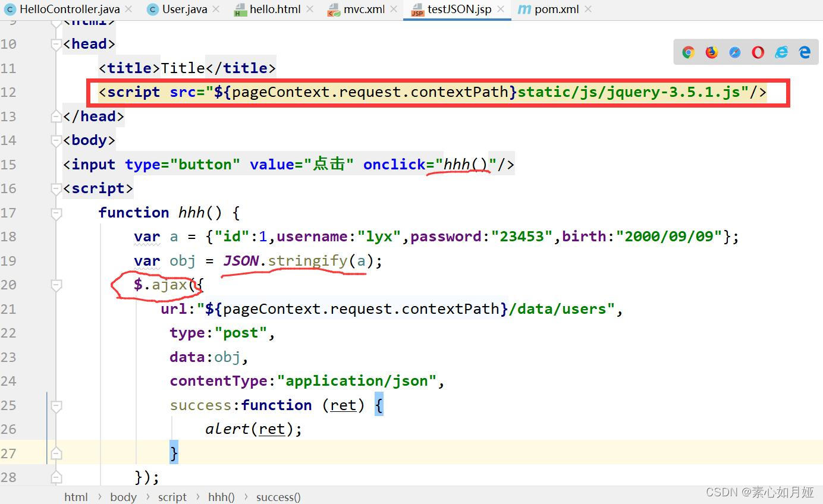The width and height of the screenshot is (823, 504).
Task: Click the $.ajax call on line 20
Action: [161, 285]
